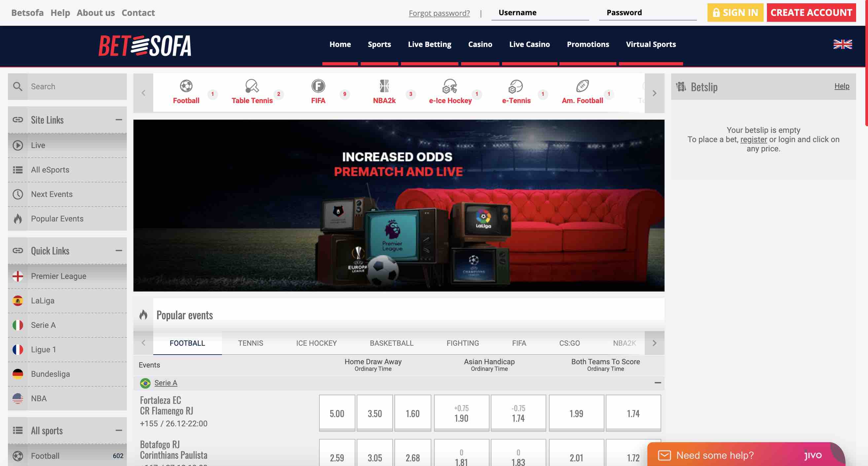868x466 pixels.
Task: Click the About us link
Action: [96, 13]
